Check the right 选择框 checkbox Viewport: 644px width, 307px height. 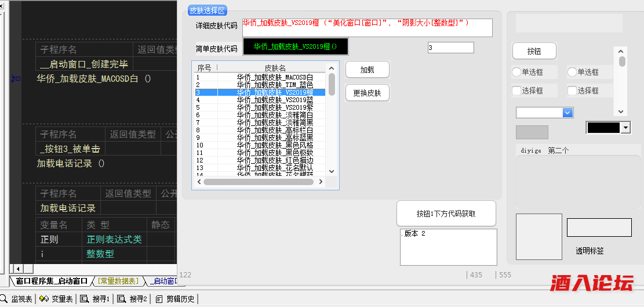tap(572, 91)
